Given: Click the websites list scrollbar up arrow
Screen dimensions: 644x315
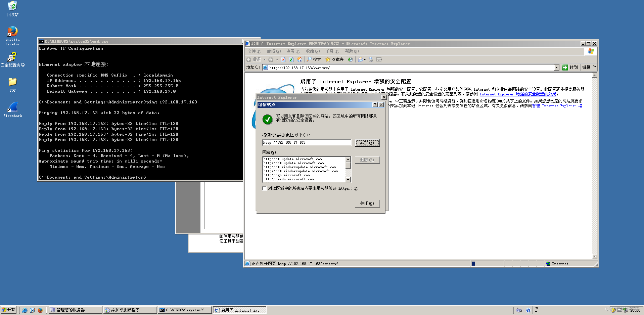Looking at the screenshot, I should (348, 160).
